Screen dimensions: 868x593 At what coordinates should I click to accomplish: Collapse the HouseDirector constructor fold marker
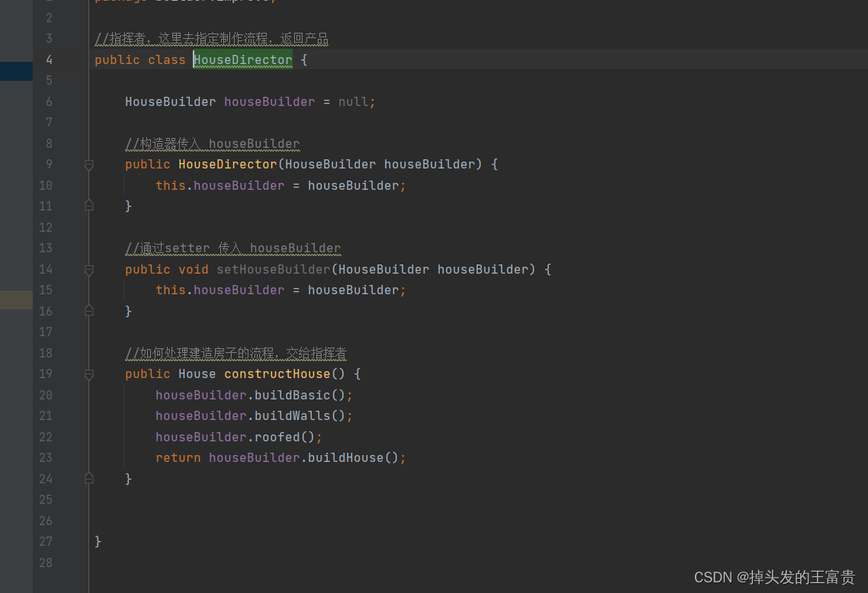click(x=88, y=165)
